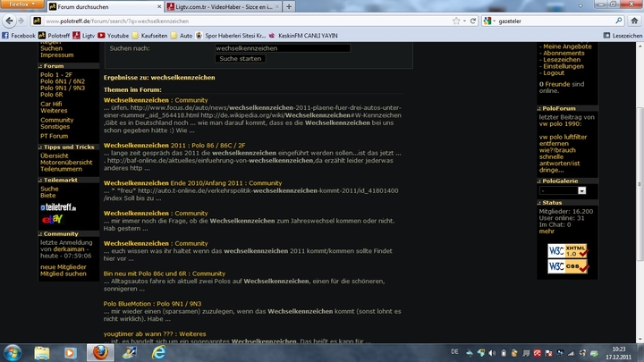Open Polotreff bookmark

(x=55, y=36)
